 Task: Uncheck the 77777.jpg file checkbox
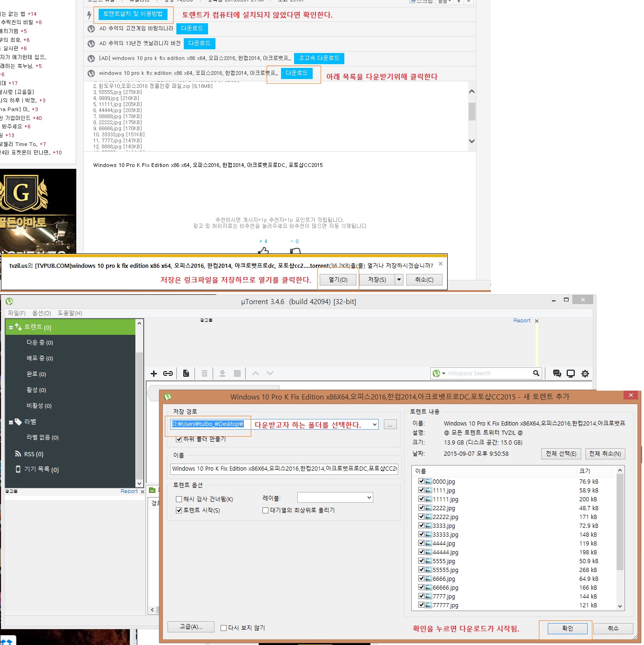[x=421, y=605]
